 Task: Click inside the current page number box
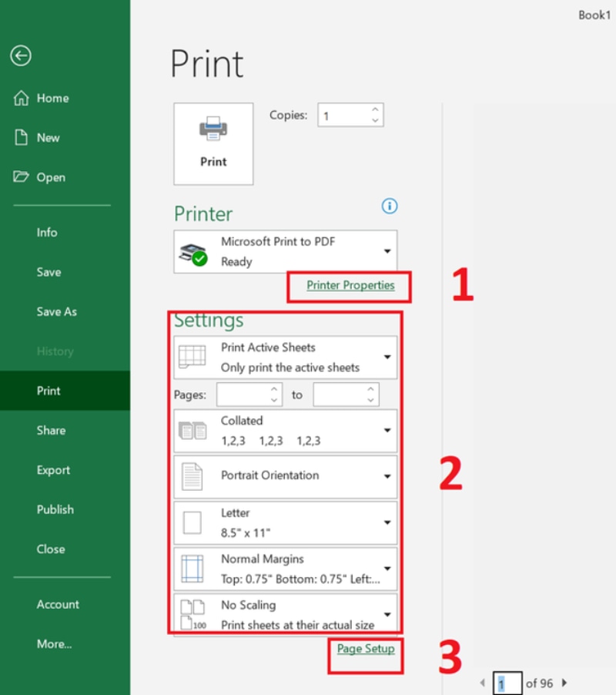pos(506,683)
